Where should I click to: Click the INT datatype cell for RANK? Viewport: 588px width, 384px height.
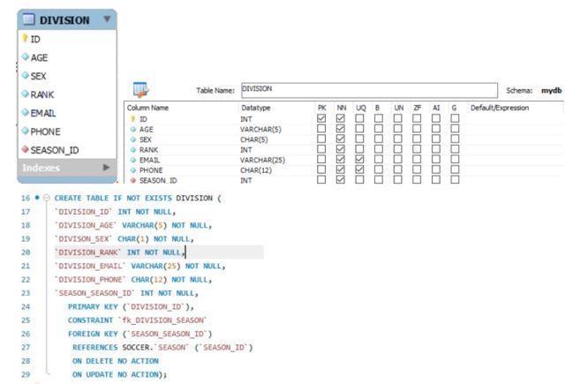click(x=246, y=149)
